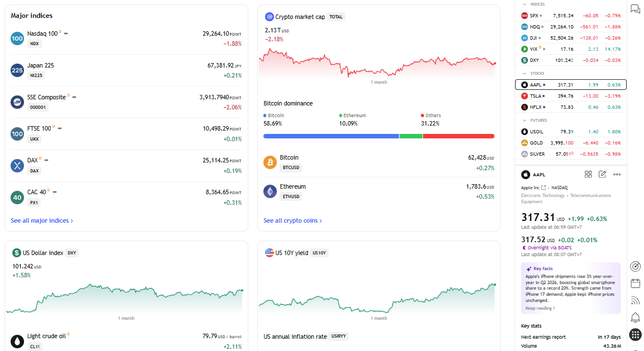Viewport: 644px width, 351px height.
Task: Click the ETHUSD ticker badge
Action: (291, 196)
